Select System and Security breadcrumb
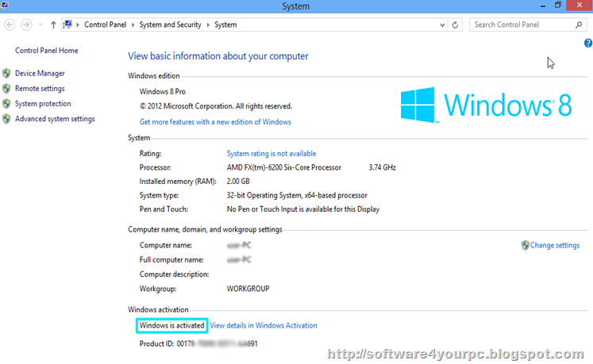 pyautogui.click(x=170, y=25)
